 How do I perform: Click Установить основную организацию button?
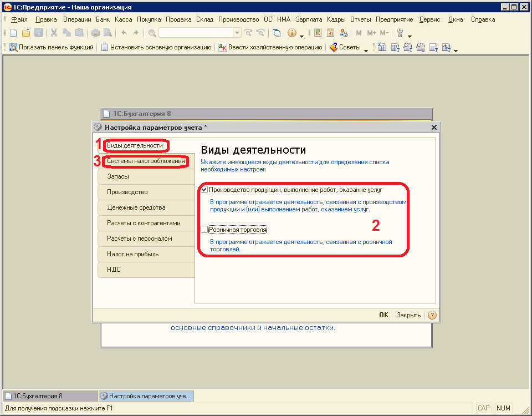click(x=156, y=47)
